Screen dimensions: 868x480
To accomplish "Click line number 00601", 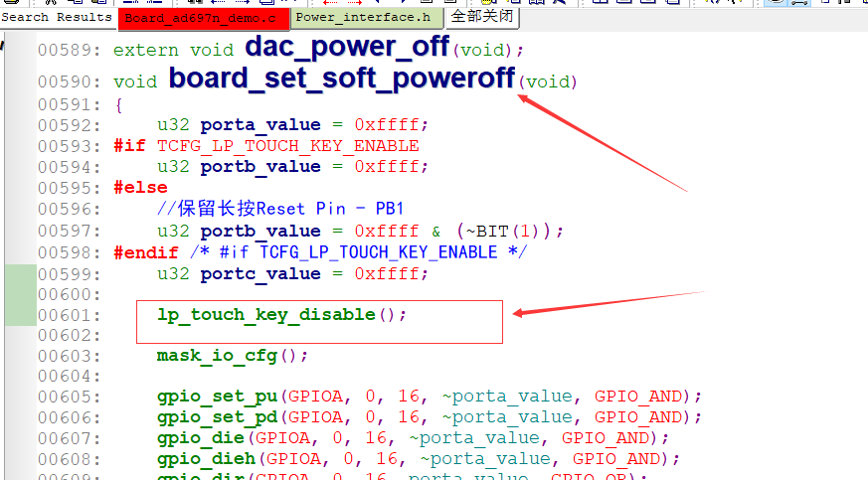I will pyautogui.click(x=70, y=316).
